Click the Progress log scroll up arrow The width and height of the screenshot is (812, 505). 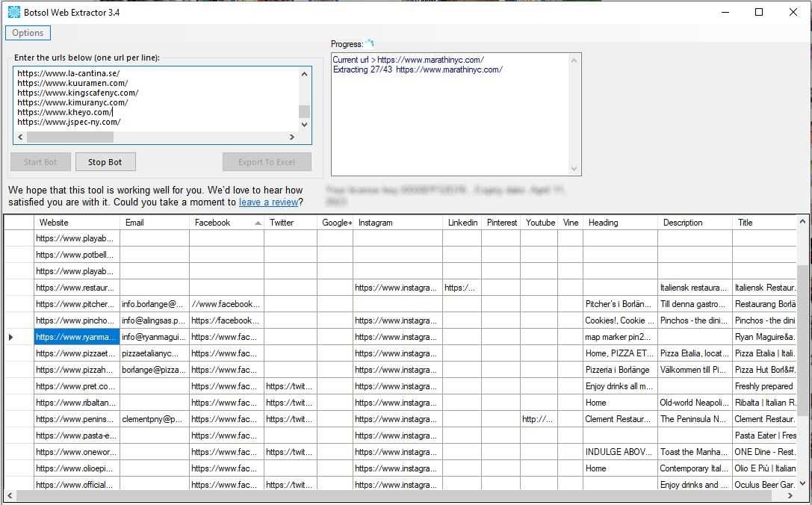(574, 60)
